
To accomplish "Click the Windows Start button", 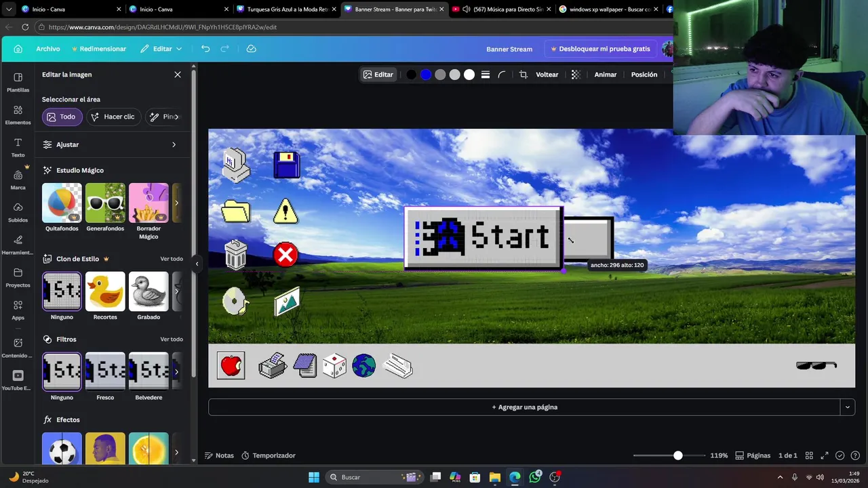I will (314, 477).
